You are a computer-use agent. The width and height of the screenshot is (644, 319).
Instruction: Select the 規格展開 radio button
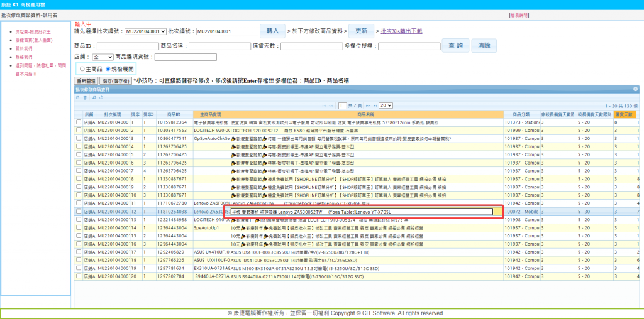point(108,68)
